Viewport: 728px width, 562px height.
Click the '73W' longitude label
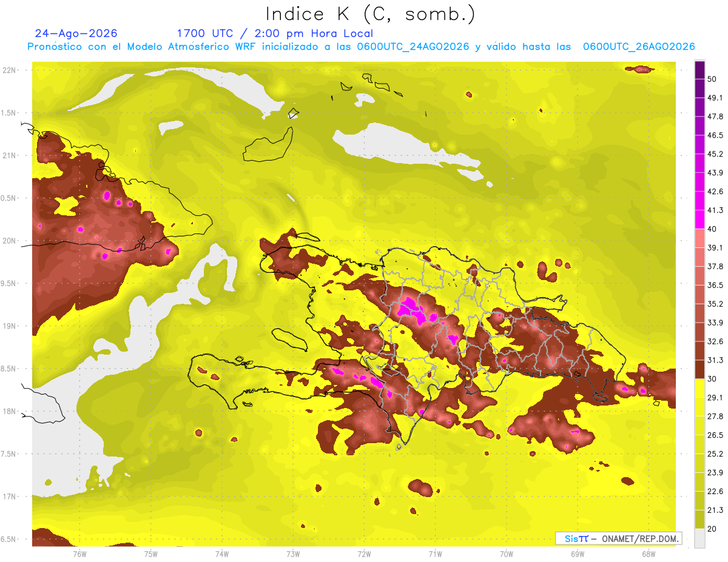[x=293, y=554]
